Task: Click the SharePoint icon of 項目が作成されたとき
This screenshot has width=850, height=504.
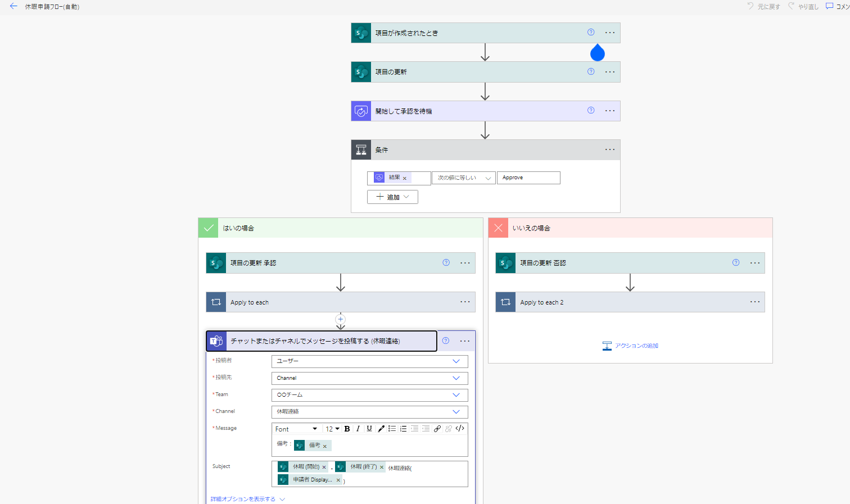Action: point(361,33)
